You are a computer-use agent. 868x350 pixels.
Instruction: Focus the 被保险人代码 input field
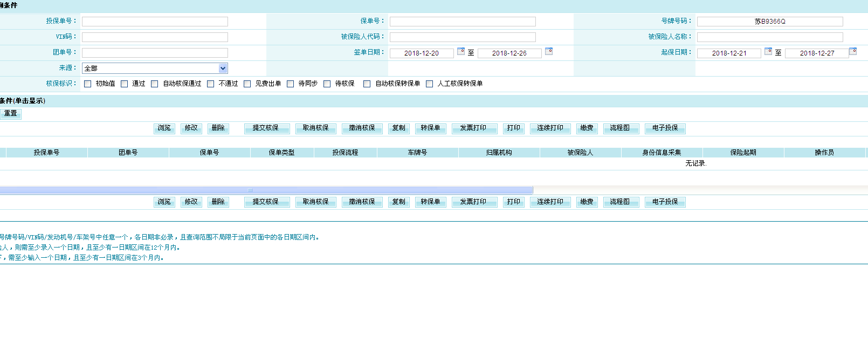point(463,37)
